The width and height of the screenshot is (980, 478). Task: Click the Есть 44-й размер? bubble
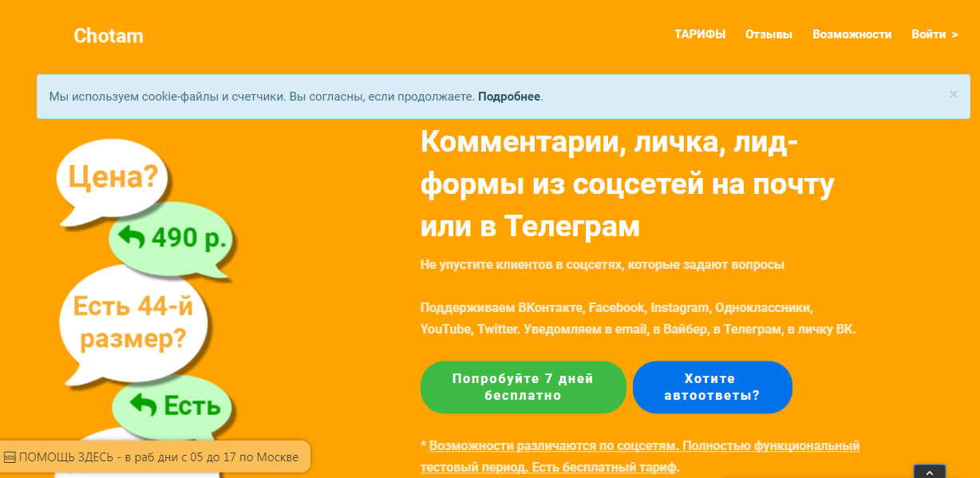(133, 322)
